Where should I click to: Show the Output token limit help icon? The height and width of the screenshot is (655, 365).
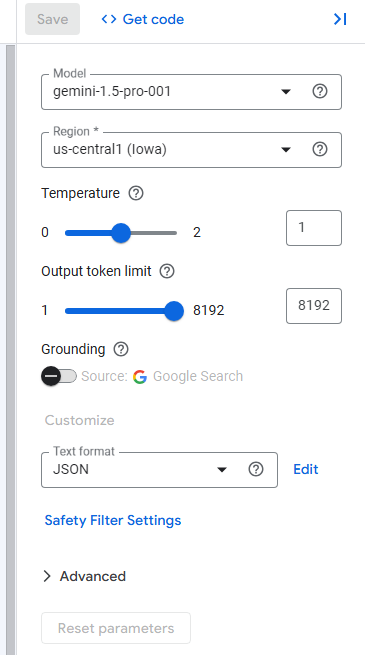pyautogui.click(x=167, y=272)
